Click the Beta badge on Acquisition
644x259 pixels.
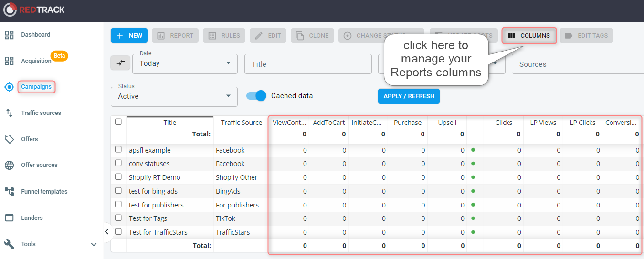coord(59,56)
